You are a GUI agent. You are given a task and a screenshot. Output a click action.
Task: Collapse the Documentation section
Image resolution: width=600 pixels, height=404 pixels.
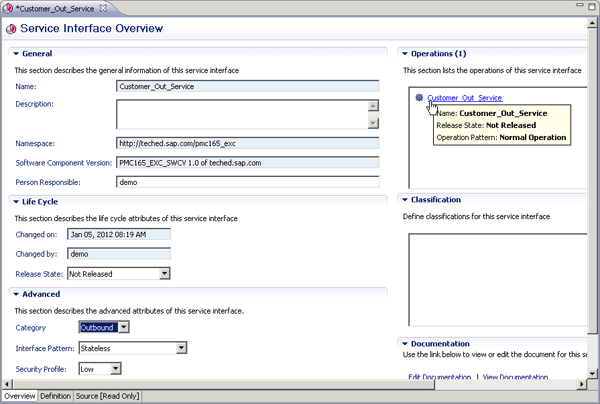point(405,344)
